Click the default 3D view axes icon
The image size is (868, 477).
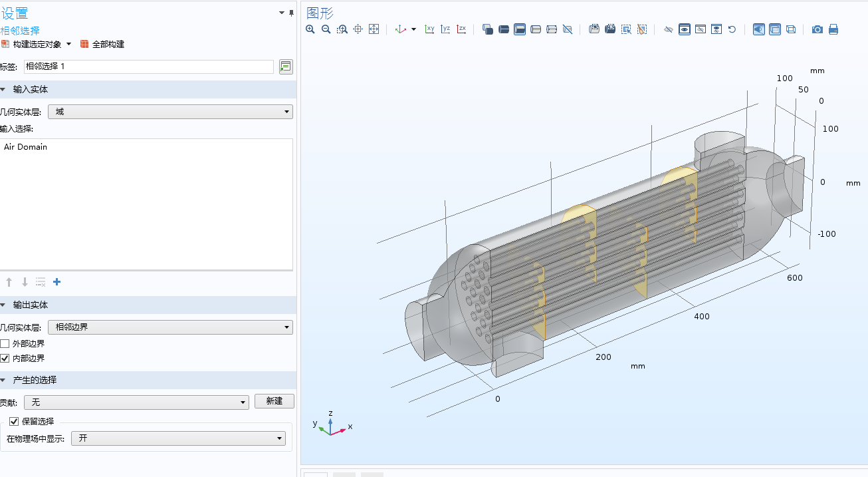point(401,29)
